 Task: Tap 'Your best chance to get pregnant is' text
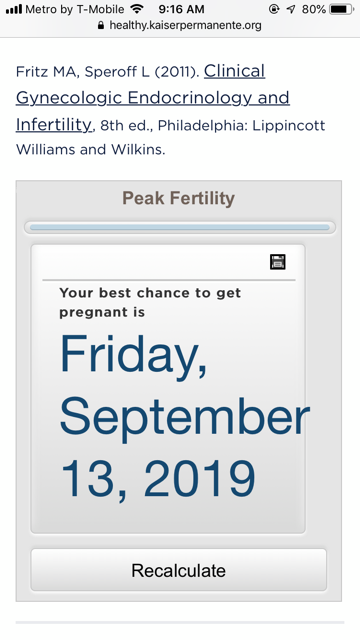[150, 302]
